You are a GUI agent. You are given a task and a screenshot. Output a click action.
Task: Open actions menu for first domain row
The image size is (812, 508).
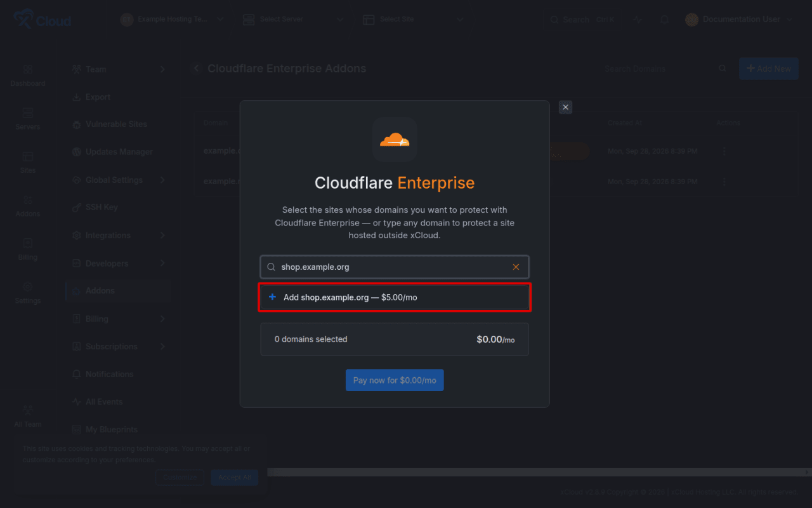coord(724,152)
